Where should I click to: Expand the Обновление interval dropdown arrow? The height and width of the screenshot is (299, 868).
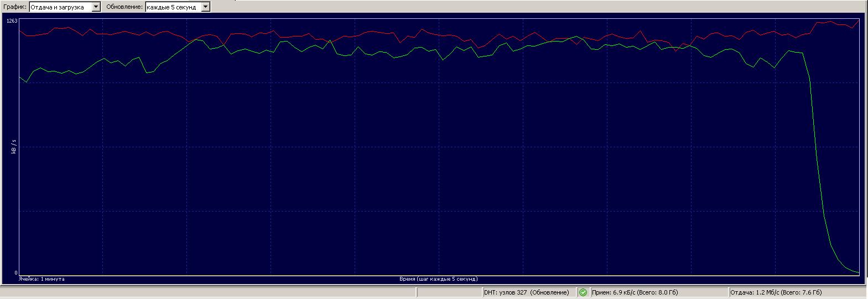pos(205,7)
